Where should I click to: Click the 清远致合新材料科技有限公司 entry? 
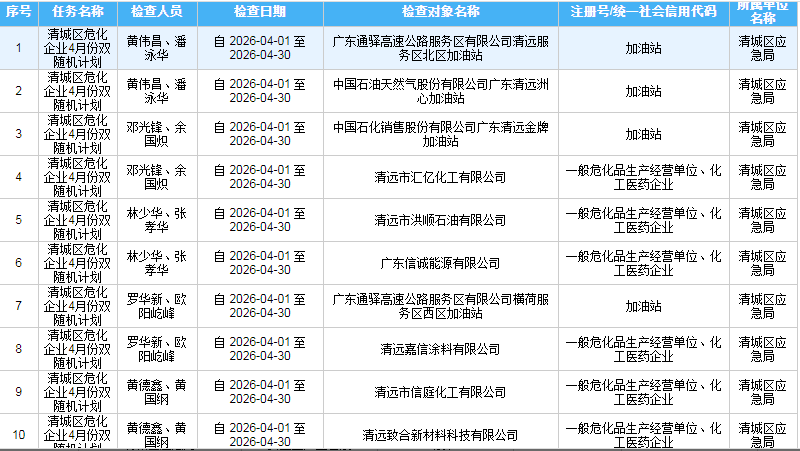coord(441,435)
